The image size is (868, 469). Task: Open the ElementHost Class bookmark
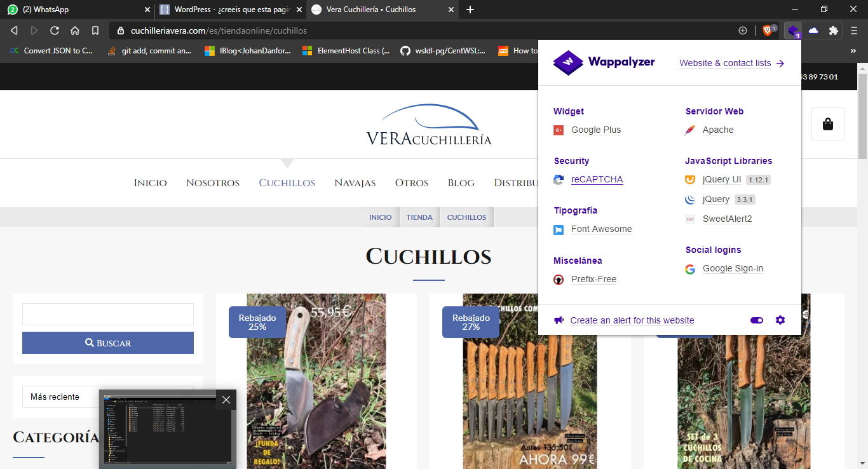pyautogui.click(x=346, y=51)
